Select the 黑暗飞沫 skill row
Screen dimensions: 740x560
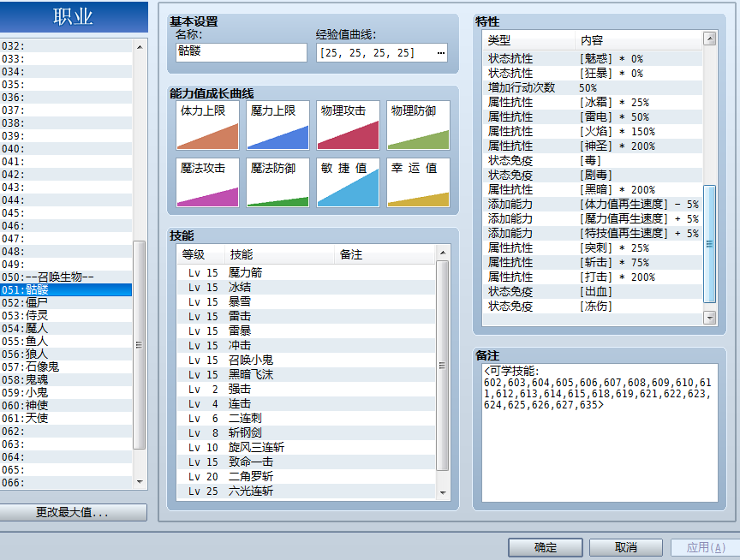(x=306, y=374)
